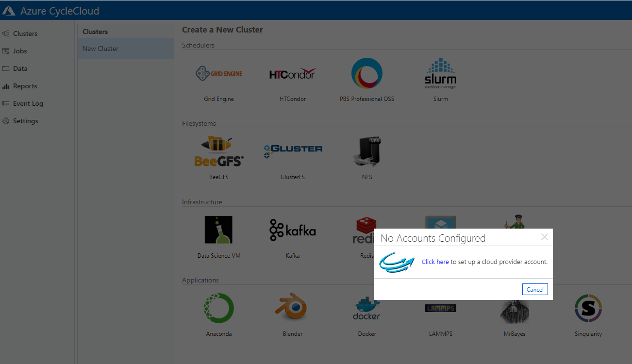Click the GlusterFS label text
The height and width of the screenshot is (364, 632).
coord(293,177)
